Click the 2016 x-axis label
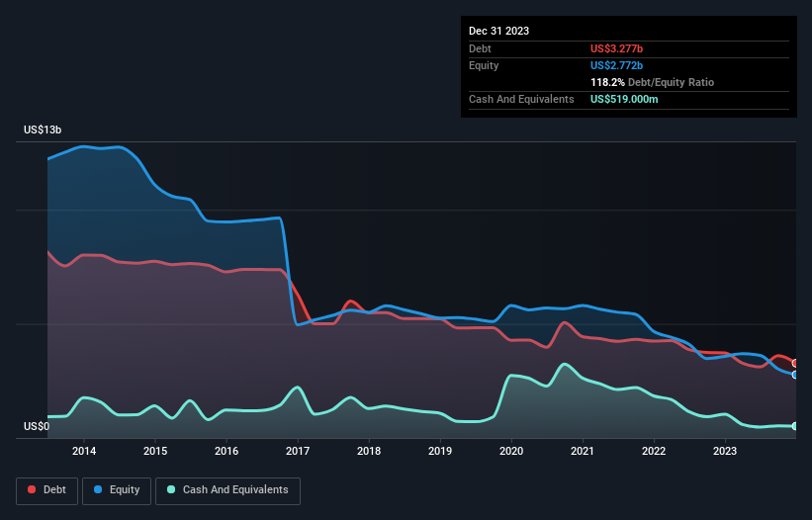The width and height of the screenshot is (812, 520). [x=226, y=451]
